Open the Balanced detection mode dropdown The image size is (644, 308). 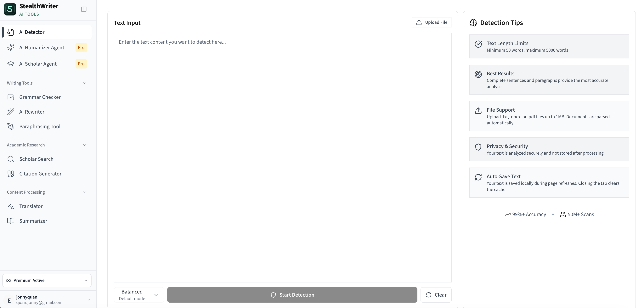pyautogui.click(x=139, y=295)
